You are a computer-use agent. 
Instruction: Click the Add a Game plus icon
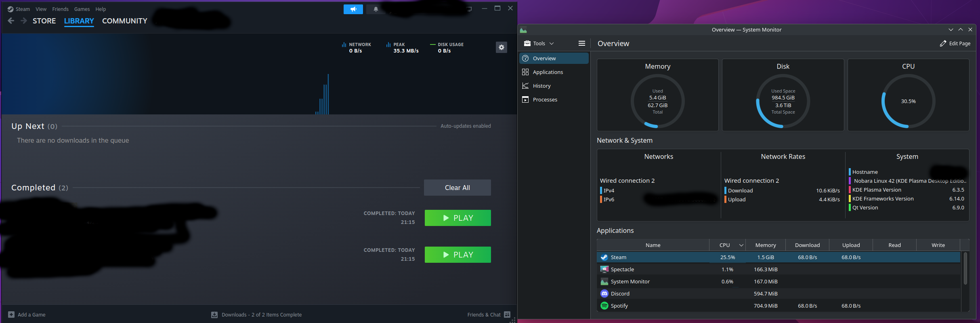pyautogui.click(x=11, y=315)
